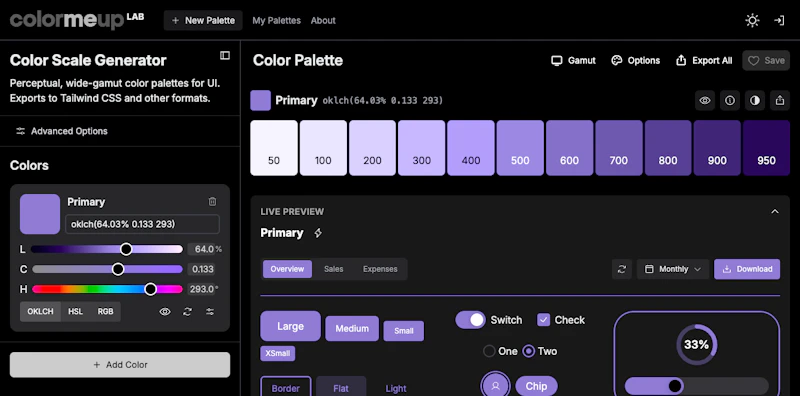Click the oklch color value input field
800x396 pixels.
point(142,224)
